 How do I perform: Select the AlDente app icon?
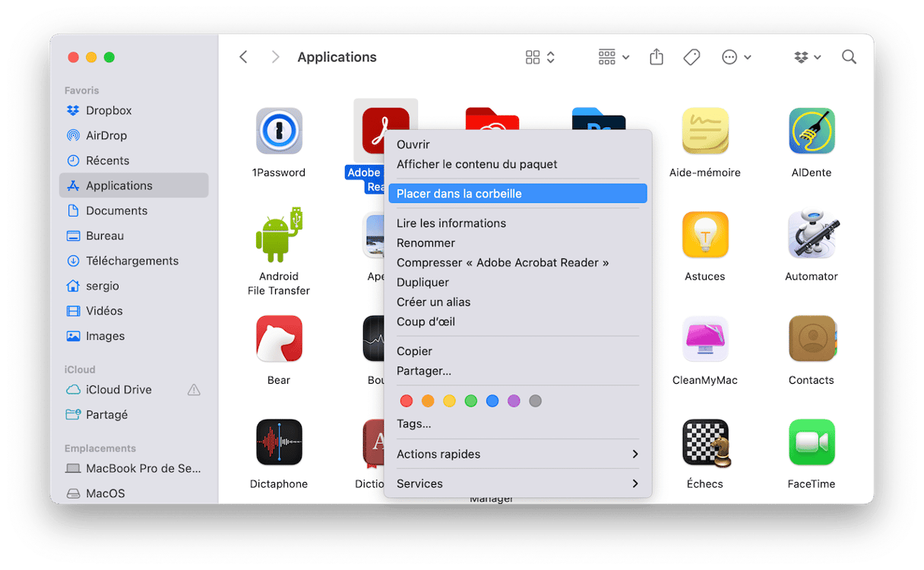pos(811,131)
